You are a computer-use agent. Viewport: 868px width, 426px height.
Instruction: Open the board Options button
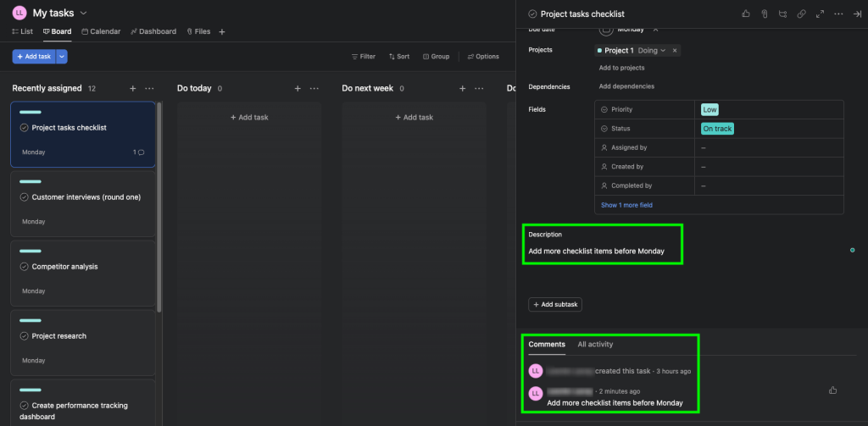click(483, 57)
